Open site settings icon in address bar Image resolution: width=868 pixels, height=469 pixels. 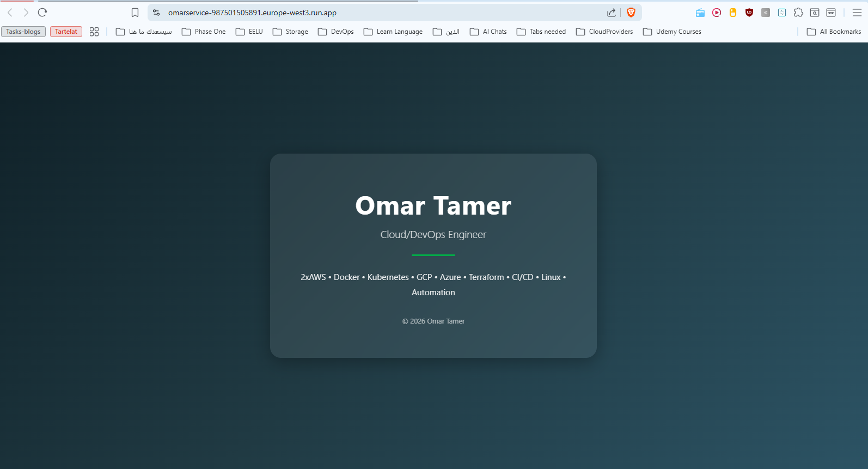tap(156, 13)
